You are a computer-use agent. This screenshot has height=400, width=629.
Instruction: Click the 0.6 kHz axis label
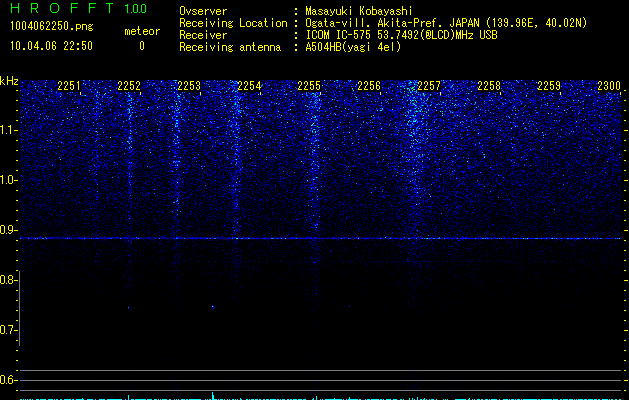8,380
